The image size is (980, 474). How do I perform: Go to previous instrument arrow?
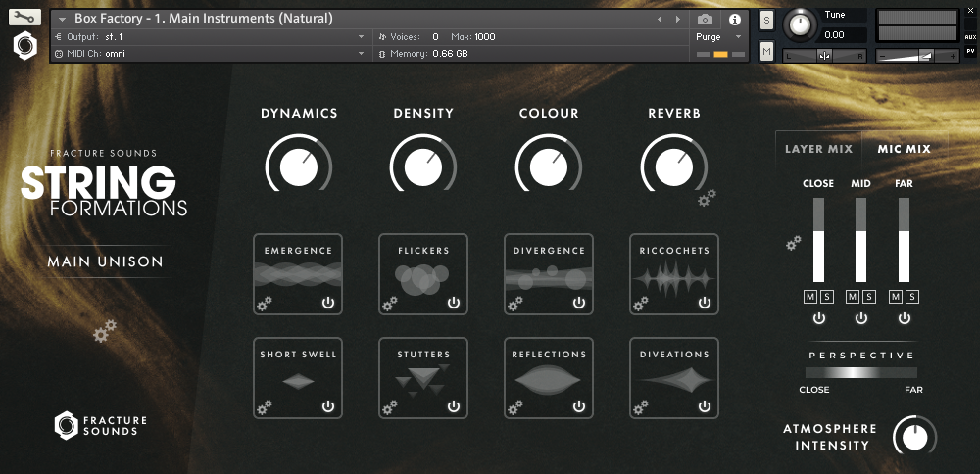(660, 20)
